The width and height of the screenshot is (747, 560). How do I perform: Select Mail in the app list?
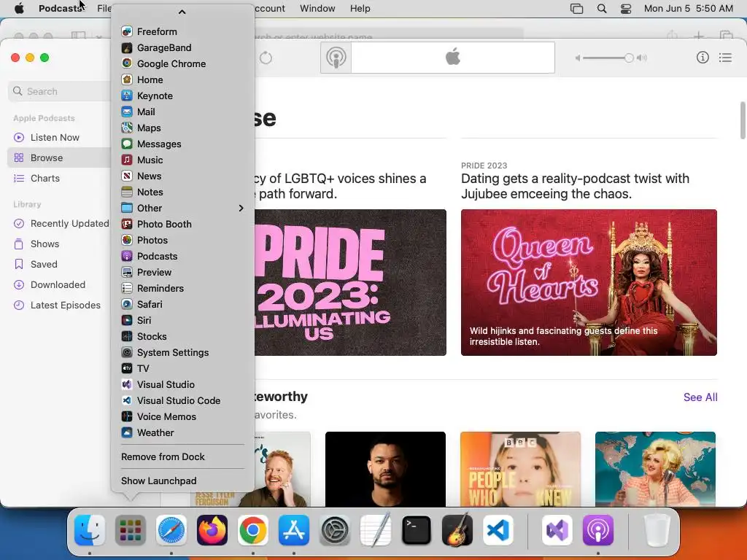(x=182, y=112)
